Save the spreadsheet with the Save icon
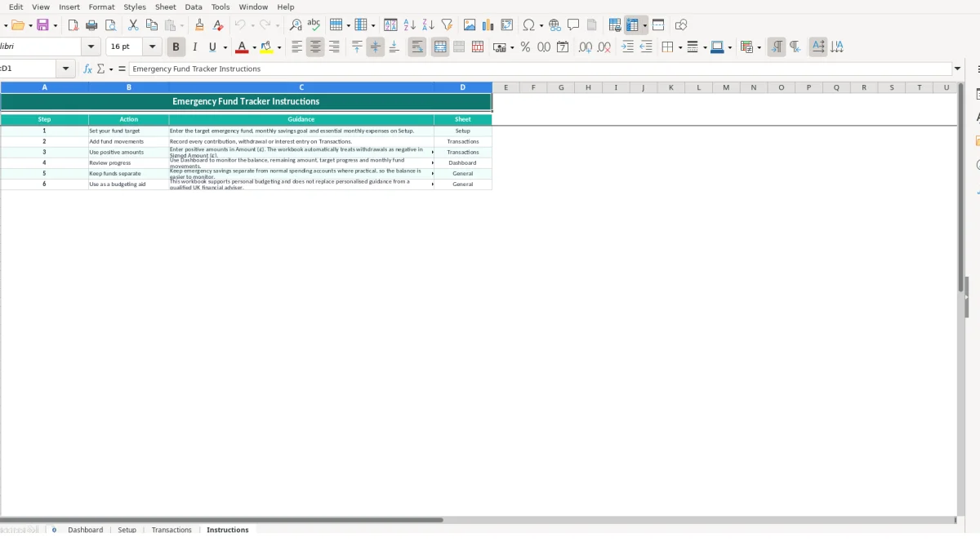Viewport: 980px width, 551px height. (43, 25)
